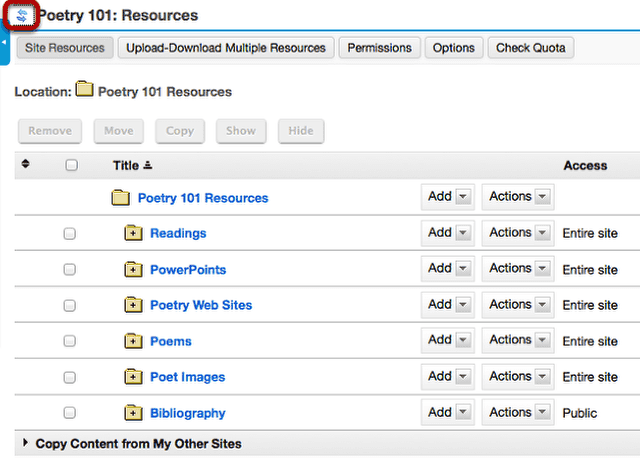Click the Bibliography folder icon
640x458 pixels.
pyautogui.click(x=133, y=413)
